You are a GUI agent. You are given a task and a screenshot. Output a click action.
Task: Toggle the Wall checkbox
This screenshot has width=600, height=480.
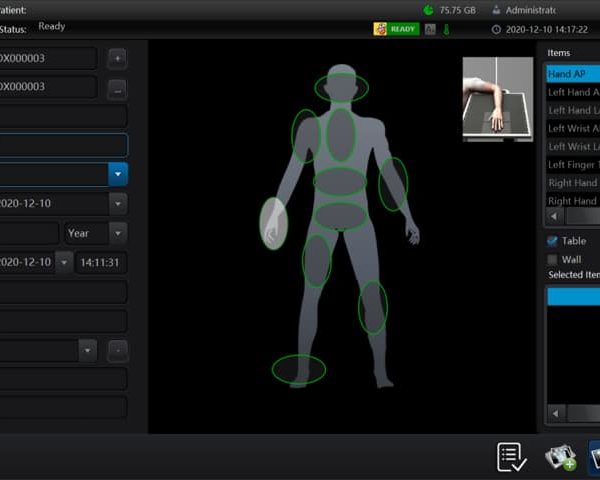coord(552,259)
